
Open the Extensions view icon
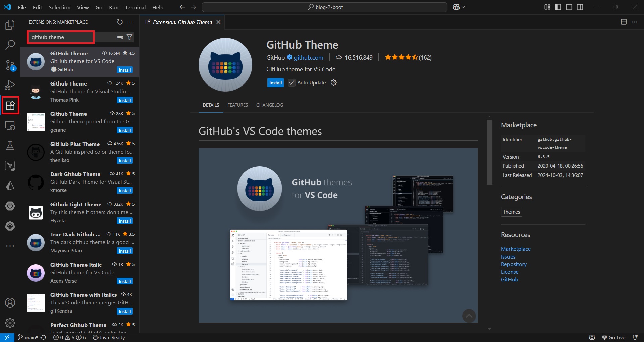10,105
